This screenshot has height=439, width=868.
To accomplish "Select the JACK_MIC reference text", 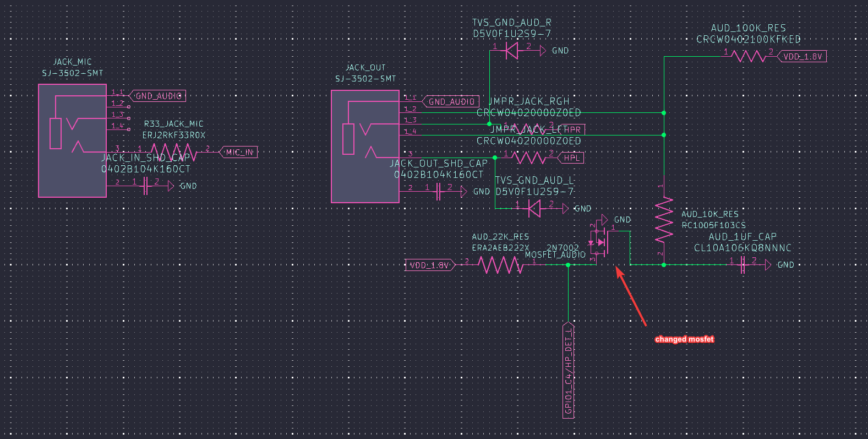I will (73, 62).
